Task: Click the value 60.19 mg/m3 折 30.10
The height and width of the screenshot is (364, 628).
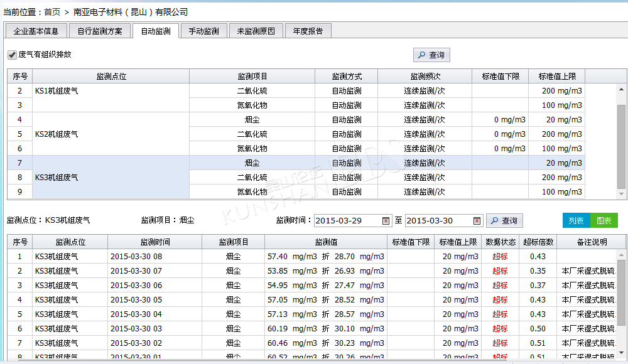Action: pyautogui.click(x=326, y=328)
